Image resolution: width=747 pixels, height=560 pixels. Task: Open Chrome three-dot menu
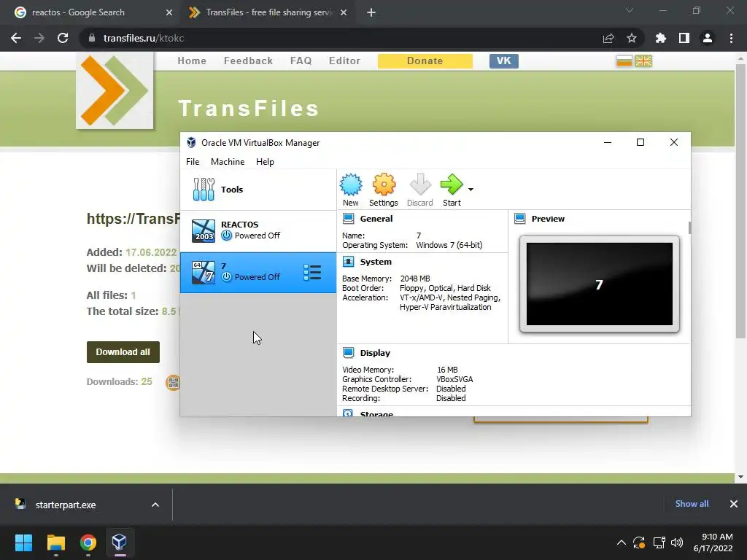(731, 38)
